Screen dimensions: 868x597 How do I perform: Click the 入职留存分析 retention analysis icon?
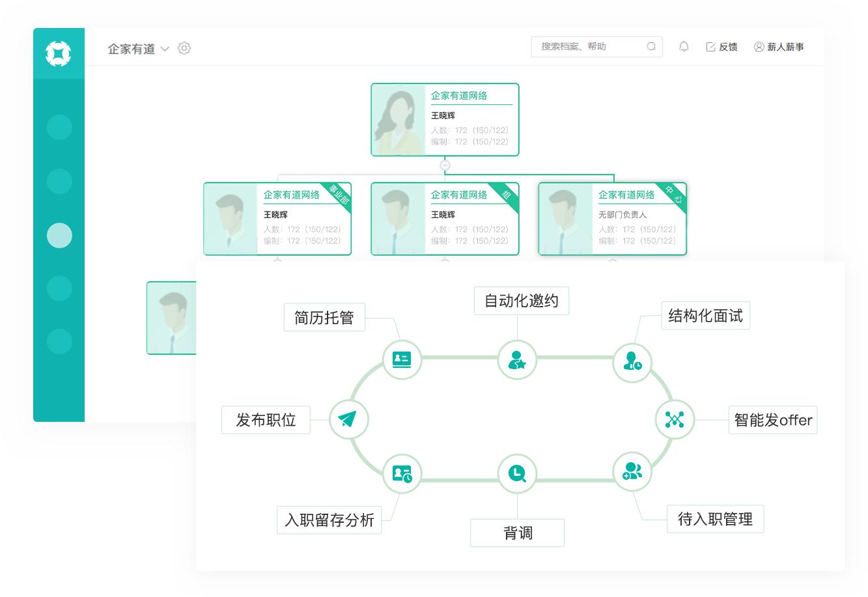click(x=402, y=473)
